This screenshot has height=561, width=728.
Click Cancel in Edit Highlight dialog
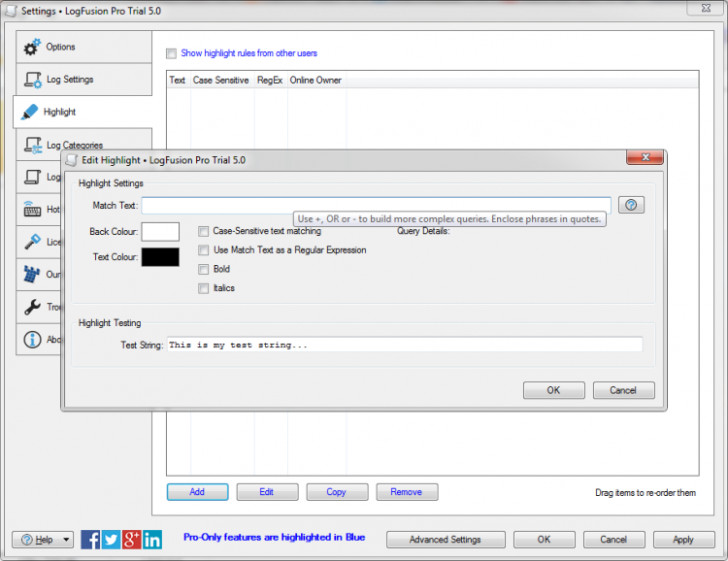(x=623, y=390)
